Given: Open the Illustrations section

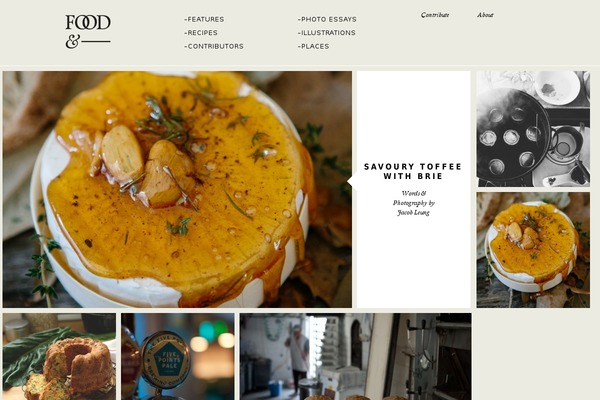Looking at the screenshot, I should (327, 33).
